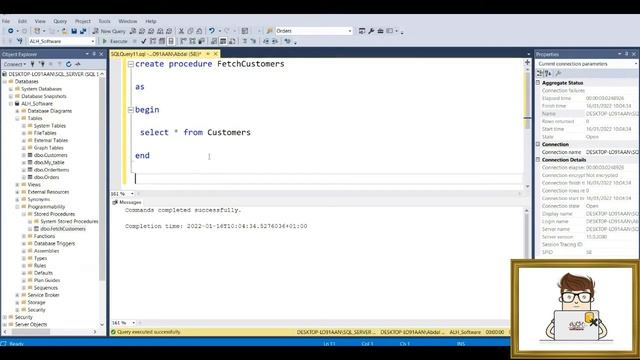The image size is (640, 360).
Task: Click the Paste icon in toolbar
Action: tap(199, 31)
